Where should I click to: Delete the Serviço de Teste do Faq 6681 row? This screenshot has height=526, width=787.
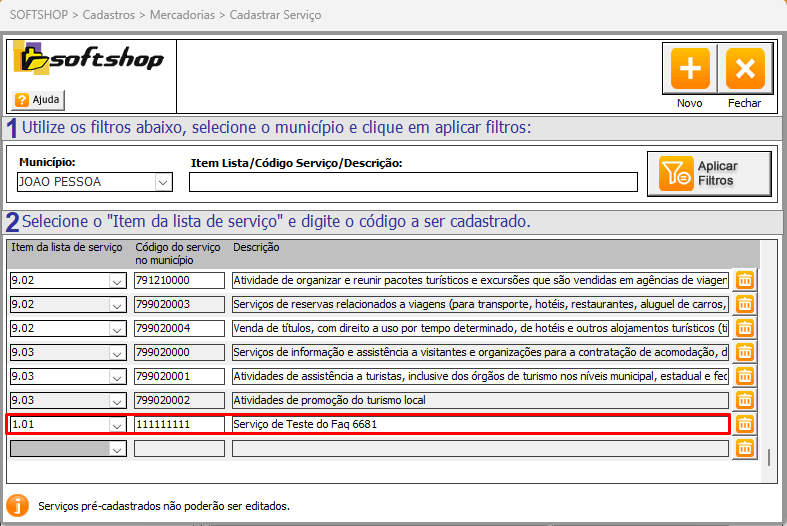pyautogui.click(x=745, y=425)
